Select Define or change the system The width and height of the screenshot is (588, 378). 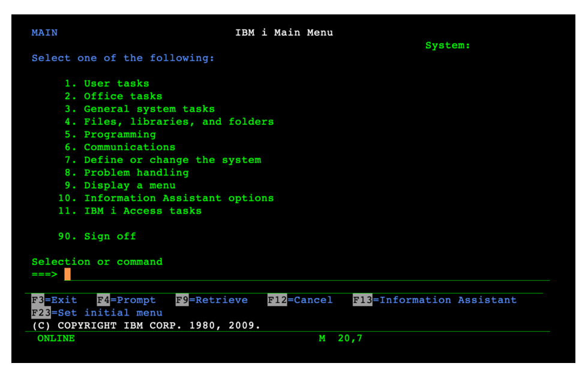click(172, 160)
